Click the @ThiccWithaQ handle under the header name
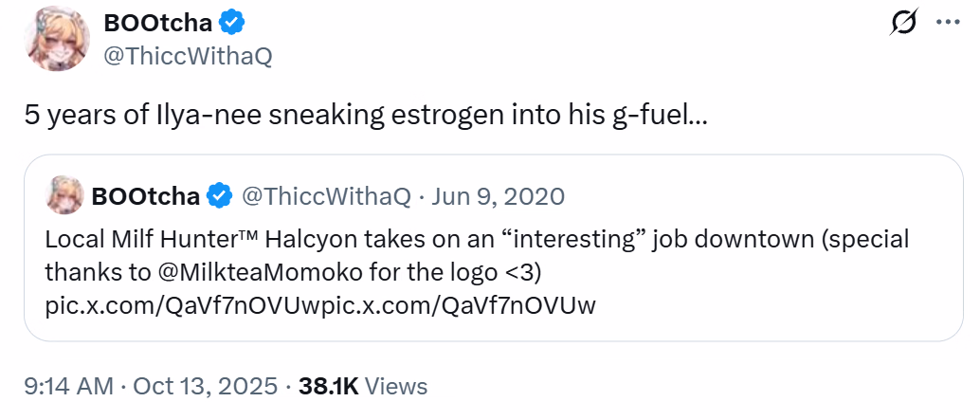Screen dimensions: 980x420 tap(187, 56)
